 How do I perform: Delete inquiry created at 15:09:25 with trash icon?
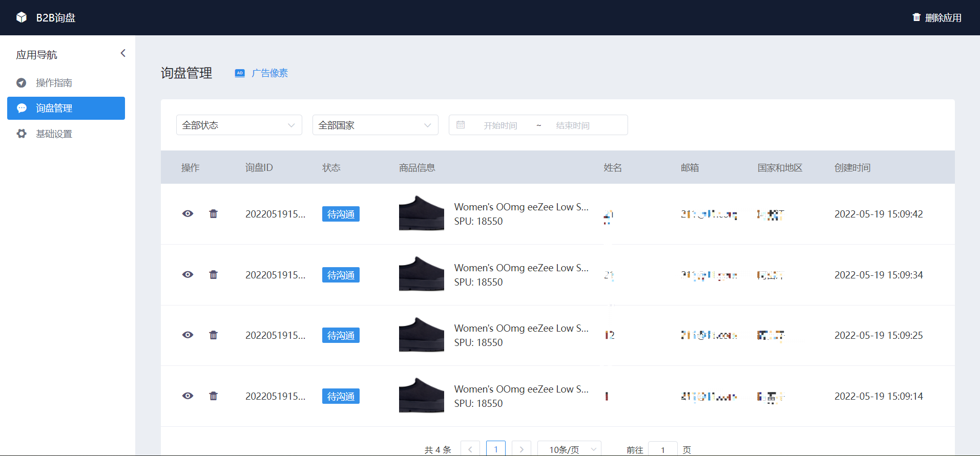(214, 335)
